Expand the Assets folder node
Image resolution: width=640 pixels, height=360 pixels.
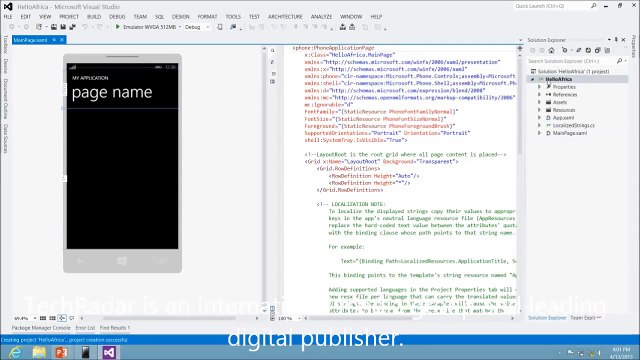540,102
